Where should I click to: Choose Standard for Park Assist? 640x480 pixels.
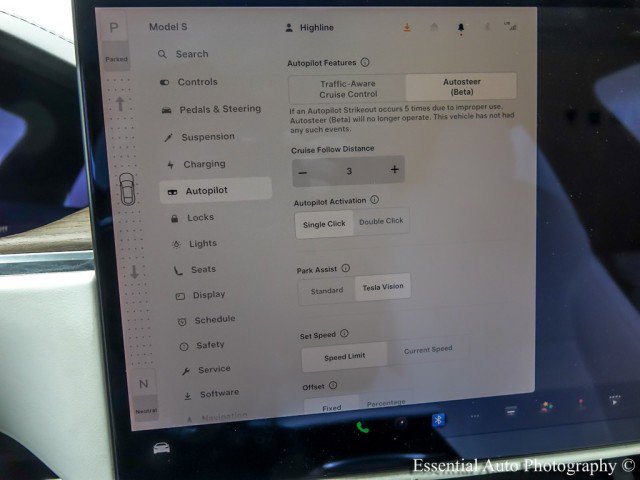coord(326,290)
